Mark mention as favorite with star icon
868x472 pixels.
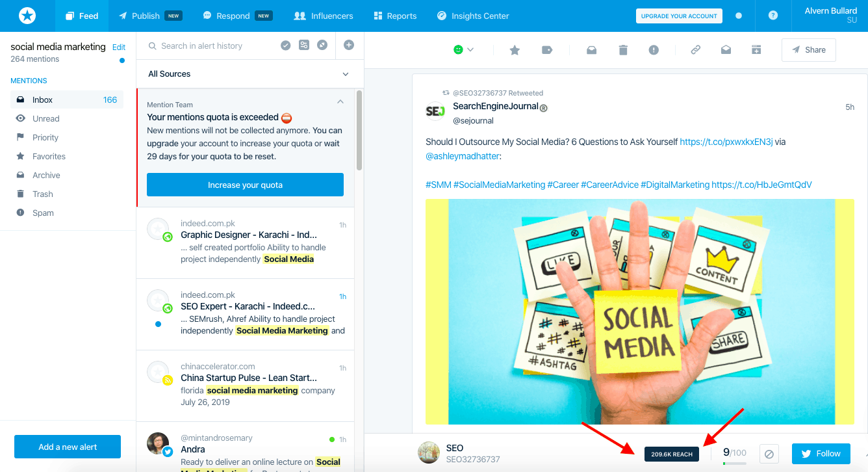click(x=515, y=50)
